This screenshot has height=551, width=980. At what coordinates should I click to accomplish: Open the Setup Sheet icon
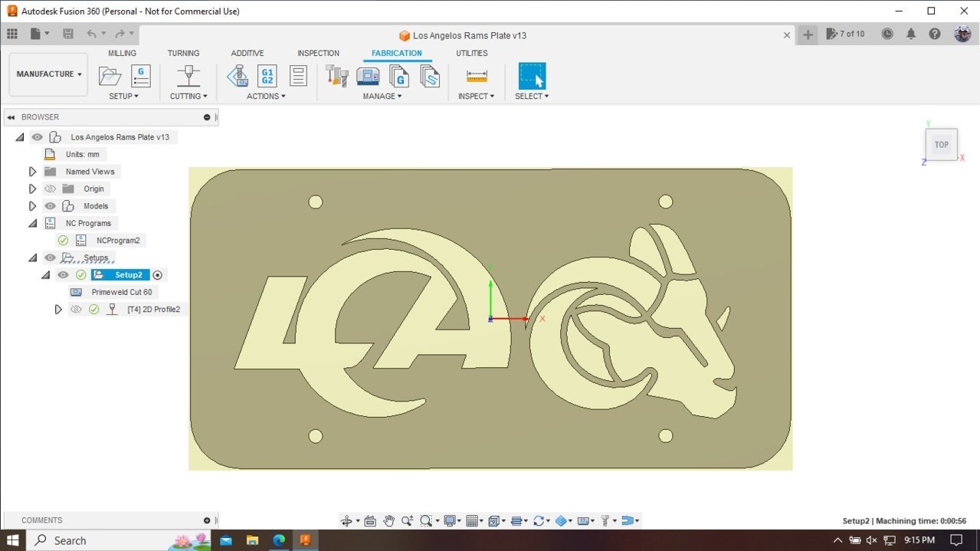(x=298, y=76)
